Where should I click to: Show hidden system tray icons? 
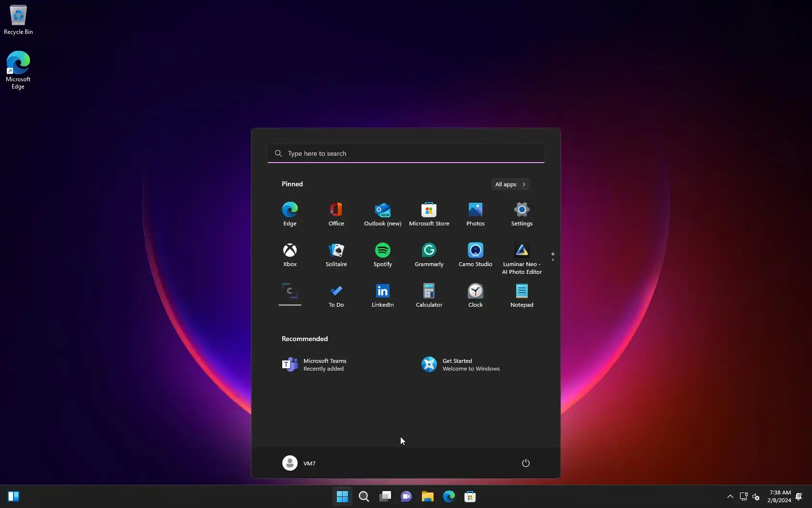730,496
